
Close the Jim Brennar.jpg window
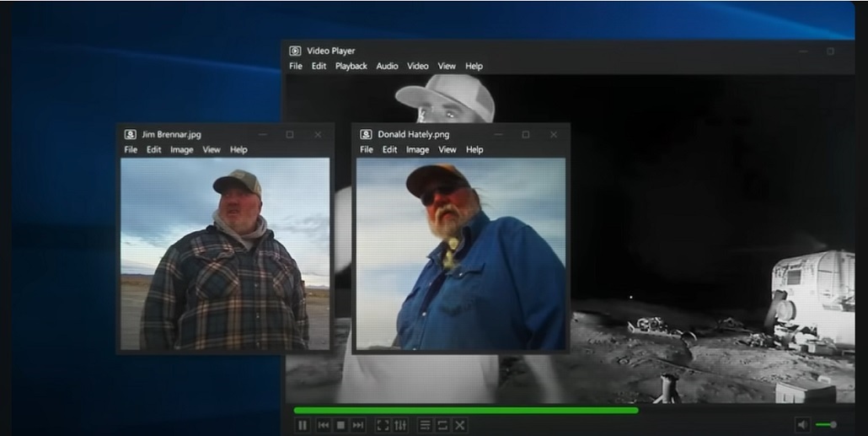pos(317,135)
